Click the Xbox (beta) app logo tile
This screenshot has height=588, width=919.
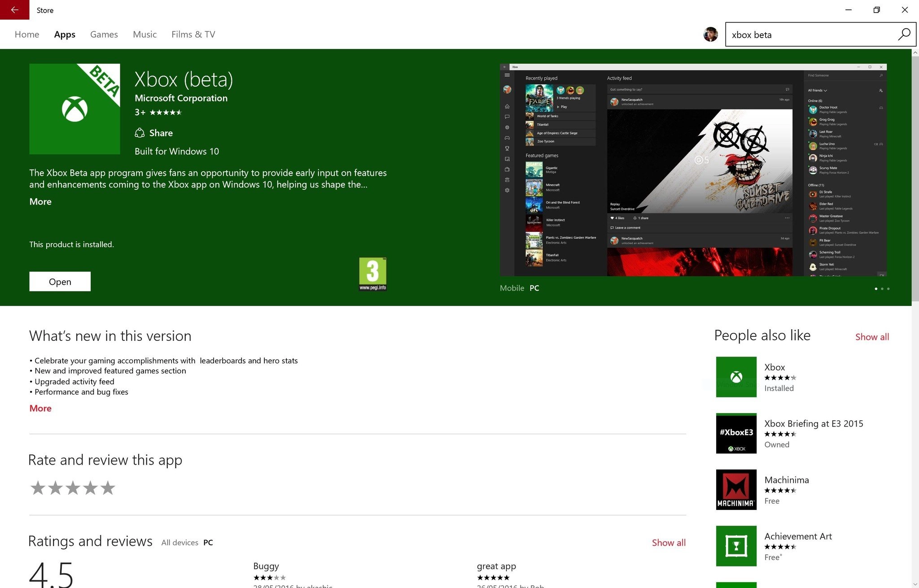[x=74, y=109]
